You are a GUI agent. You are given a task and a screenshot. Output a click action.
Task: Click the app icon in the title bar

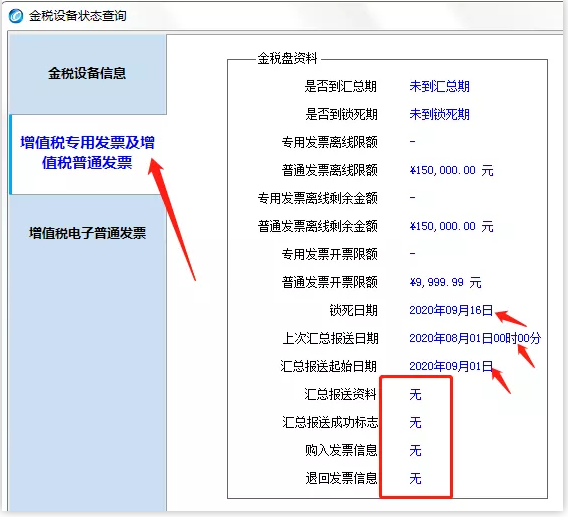pyautogui.click(x=16, y=16)
